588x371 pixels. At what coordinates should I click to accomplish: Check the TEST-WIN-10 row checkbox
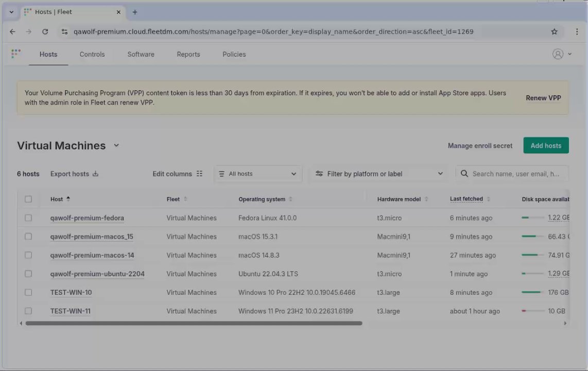pos(28,292)
